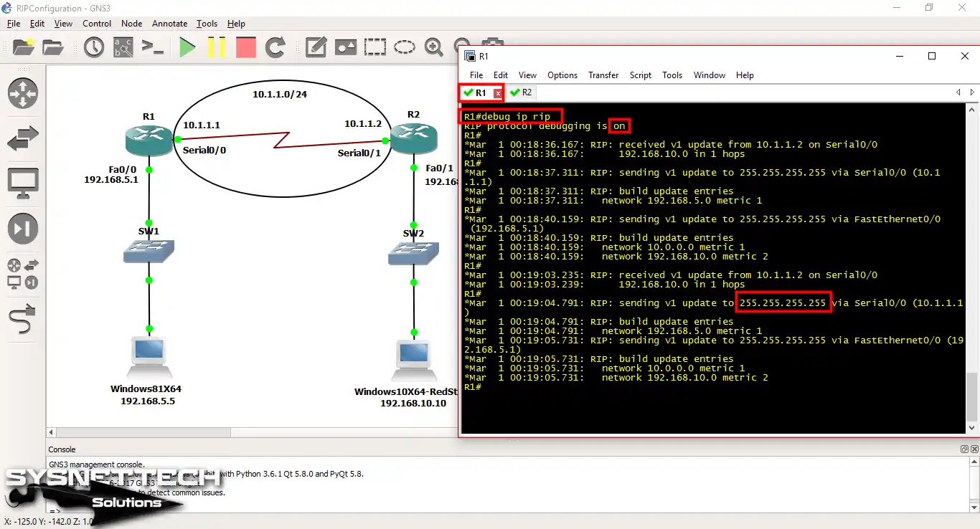Screen dimensions: 980x529
Task: Select the Zoom in magnifier icon
Action: point(433,47)
